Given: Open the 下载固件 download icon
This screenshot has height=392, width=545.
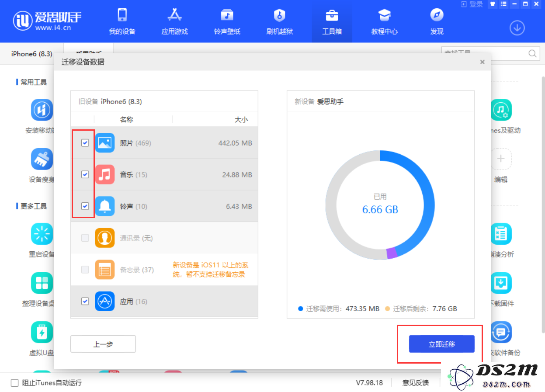Looking at the screenshot, I should pos(501,283).
